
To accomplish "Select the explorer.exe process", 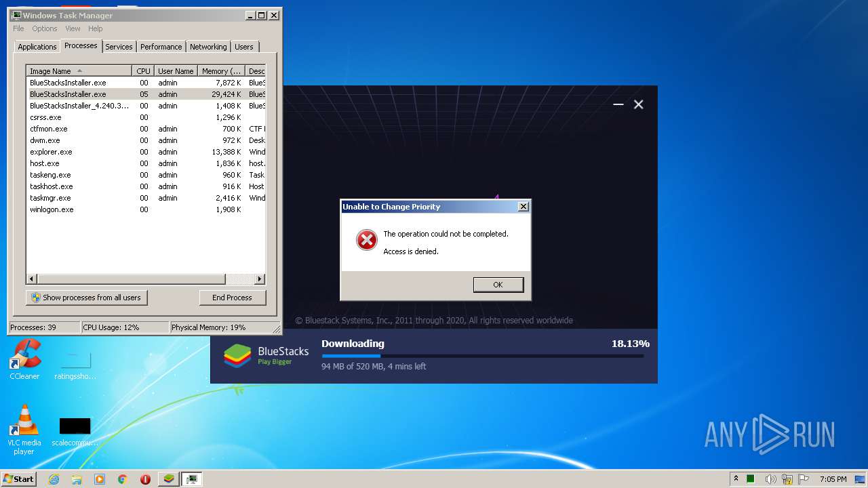I will point(146,152).
